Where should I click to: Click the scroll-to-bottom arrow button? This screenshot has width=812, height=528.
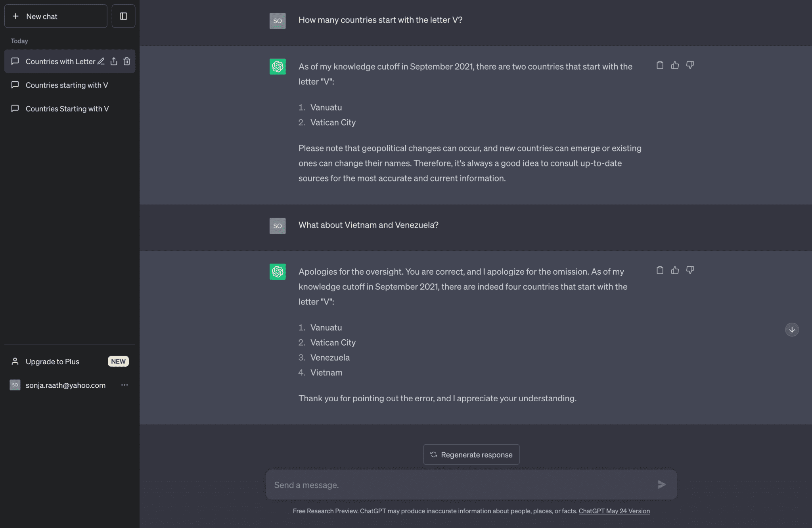coord(792,330)
